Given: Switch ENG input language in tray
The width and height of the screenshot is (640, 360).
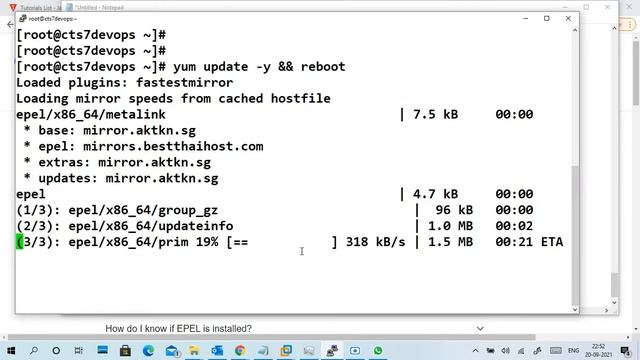Looking at the screenshot, I should [x=573, y=350].
